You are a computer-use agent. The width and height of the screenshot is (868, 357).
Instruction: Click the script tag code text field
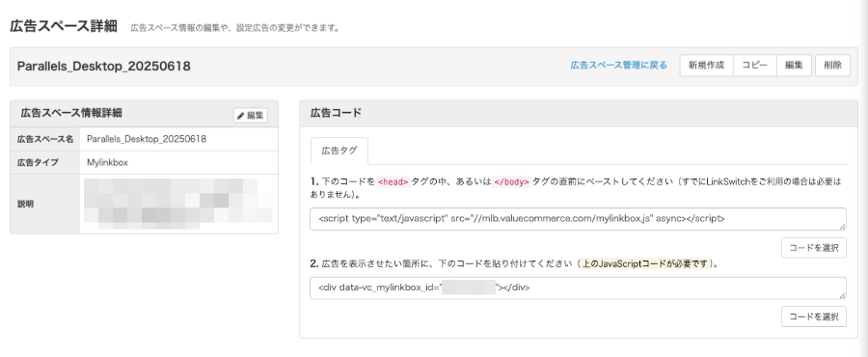pyautogui.click(x=578, y=219)
